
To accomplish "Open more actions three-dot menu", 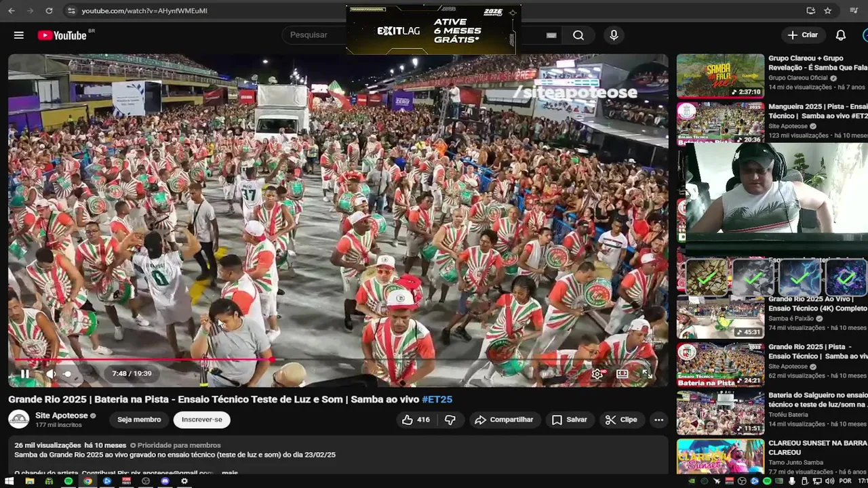I will click(658, 420).
